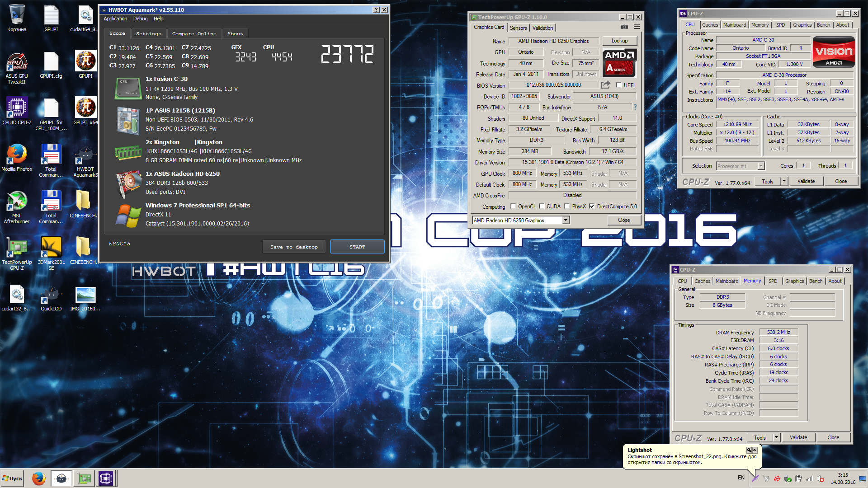Click GPU-Z screenshot camera icon
The image size is (868, 488).
click(624, 27)
